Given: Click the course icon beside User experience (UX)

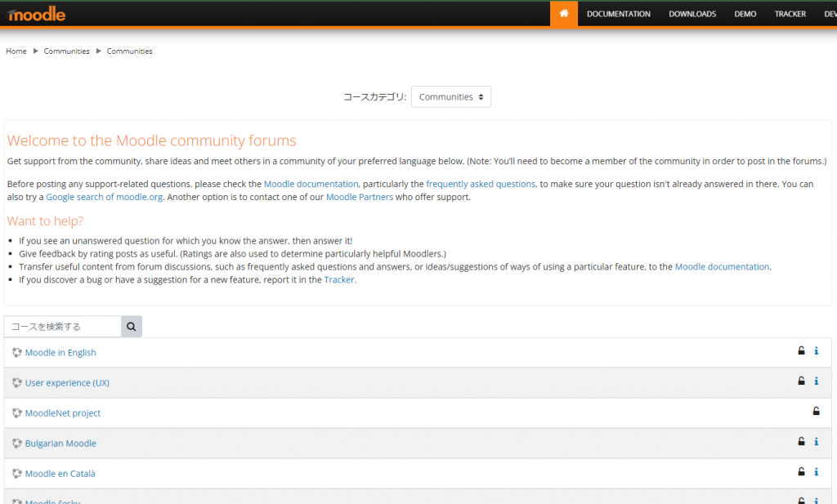Looking at the screenshot, I should coord(17,383).
